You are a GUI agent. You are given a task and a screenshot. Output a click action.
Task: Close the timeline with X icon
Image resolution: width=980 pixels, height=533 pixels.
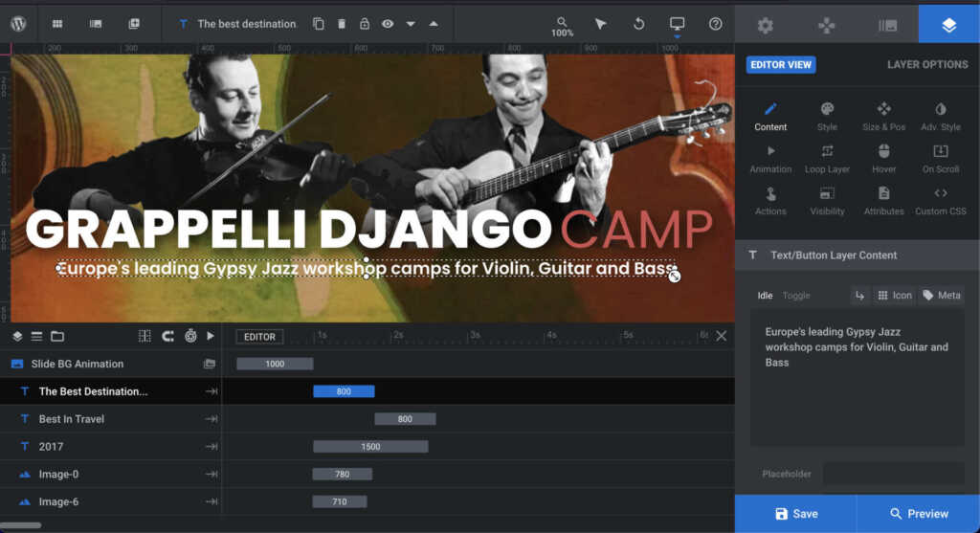coord(722,336)
